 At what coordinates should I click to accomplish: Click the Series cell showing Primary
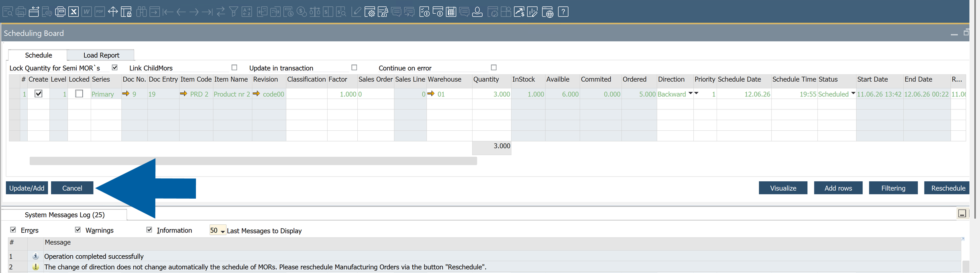[106, 94]
